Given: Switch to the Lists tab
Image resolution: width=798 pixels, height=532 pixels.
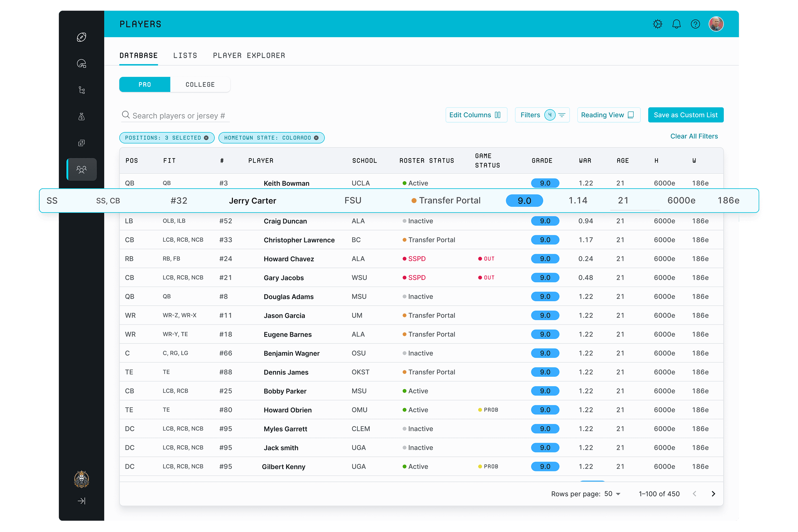Looking at the screenshot, I should click(185, 55).
